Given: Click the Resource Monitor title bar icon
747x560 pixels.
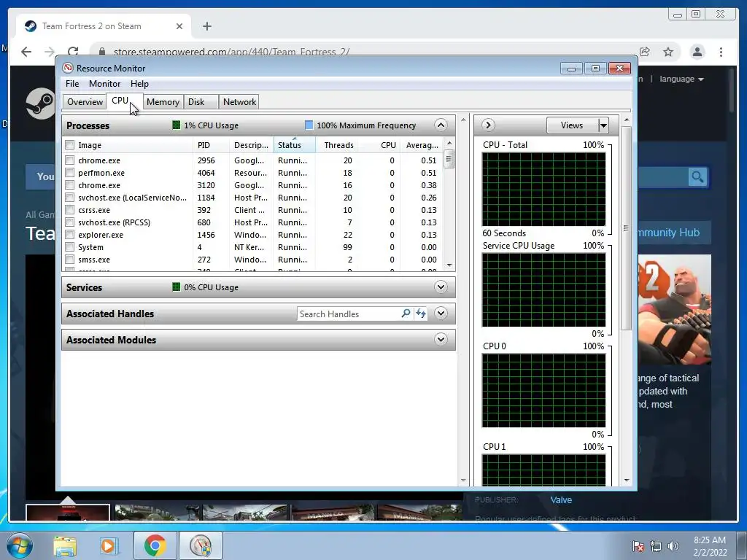Looking at the screenshot, I should coord(68,68).
